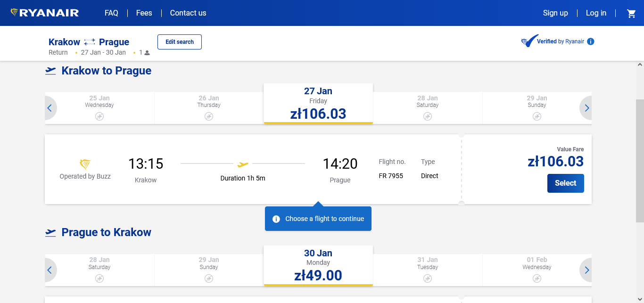Click the plane icon beside Prague to Krakow heading
Screen dimensions: 644x303
click(50, 232)
